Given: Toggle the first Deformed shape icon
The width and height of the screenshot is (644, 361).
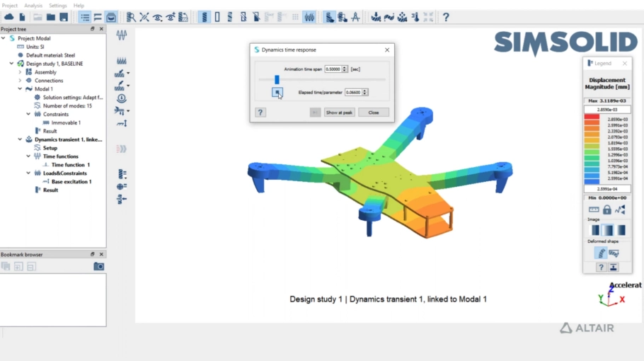Looking at the screenshot, I should tap(601, 253).
